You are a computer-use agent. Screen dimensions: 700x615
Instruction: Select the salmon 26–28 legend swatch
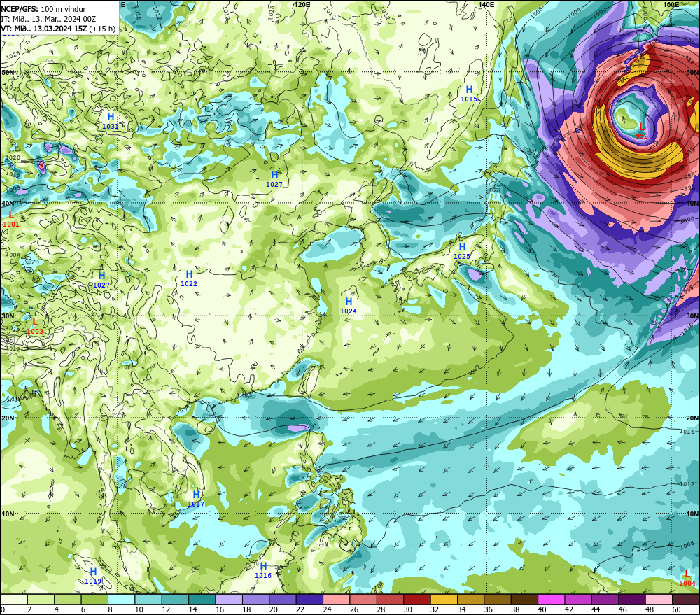point(363,599)
